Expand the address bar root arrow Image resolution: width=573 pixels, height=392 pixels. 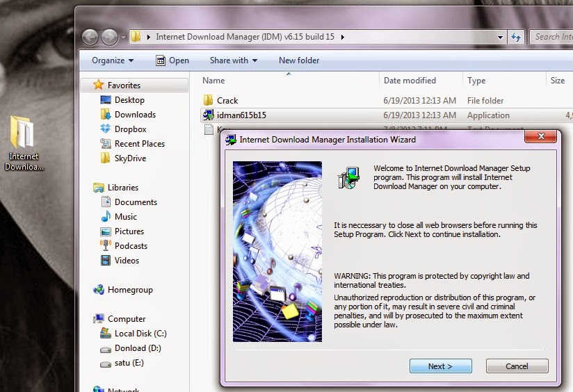[148, 37]
